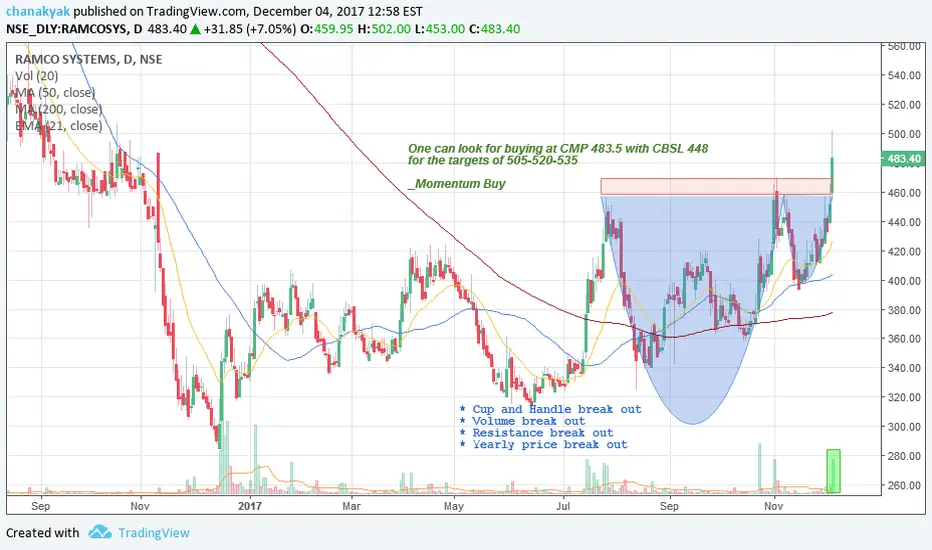Click the chanakyak author name

click(38, 11)
